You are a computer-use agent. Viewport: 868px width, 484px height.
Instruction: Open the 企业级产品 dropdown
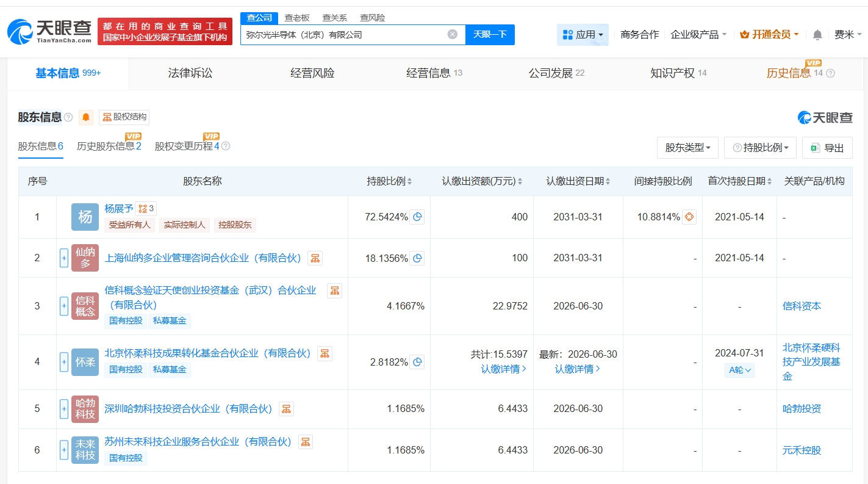coord(698,35)
